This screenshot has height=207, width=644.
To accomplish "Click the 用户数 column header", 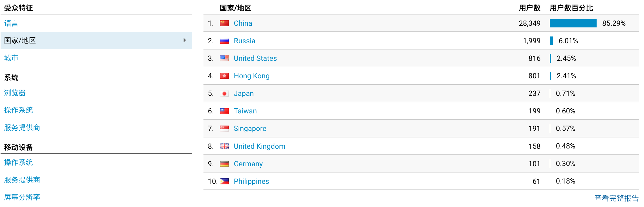I will coord(529,8).
